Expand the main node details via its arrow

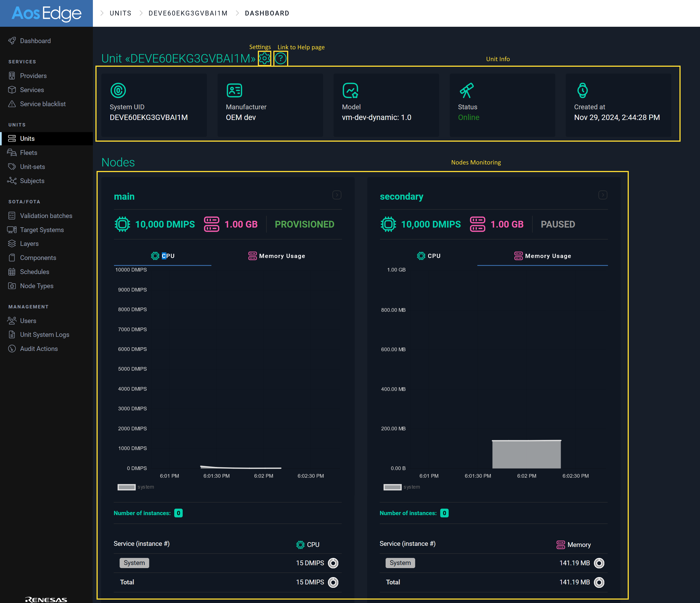click(x=336, y=195)
